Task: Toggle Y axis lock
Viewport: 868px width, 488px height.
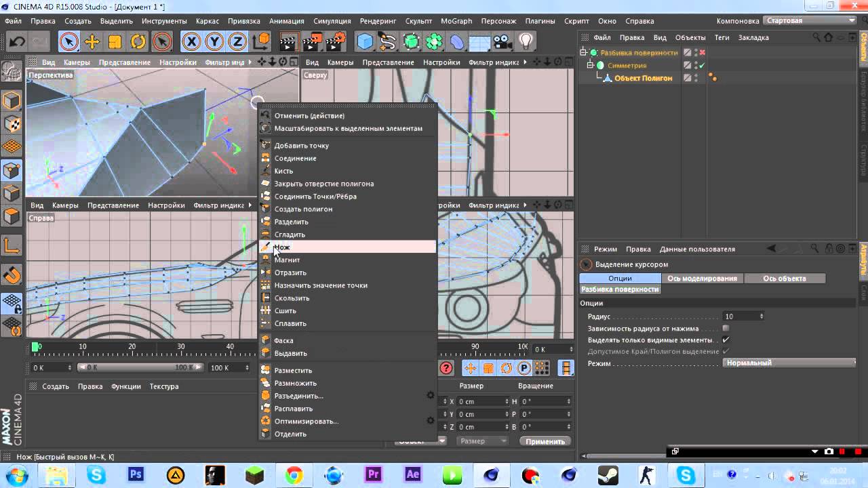Action: pyautogui.click(x=215, y=42)
